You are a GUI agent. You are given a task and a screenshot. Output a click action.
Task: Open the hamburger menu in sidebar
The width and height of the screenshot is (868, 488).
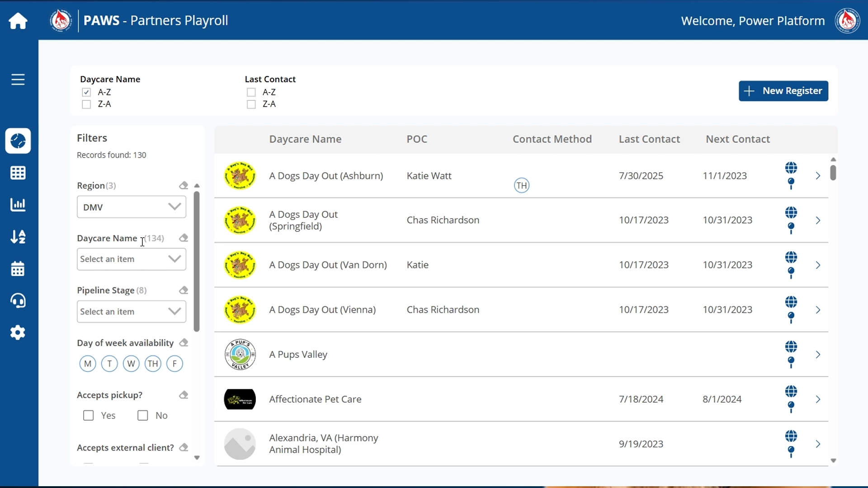18,80
